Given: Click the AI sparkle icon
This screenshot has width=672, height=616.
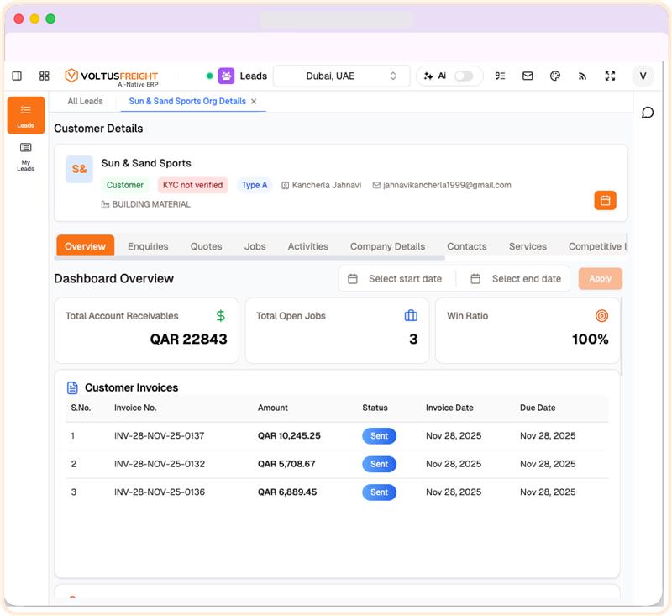Looking at the screenshot, I should [x=428, y=76].
